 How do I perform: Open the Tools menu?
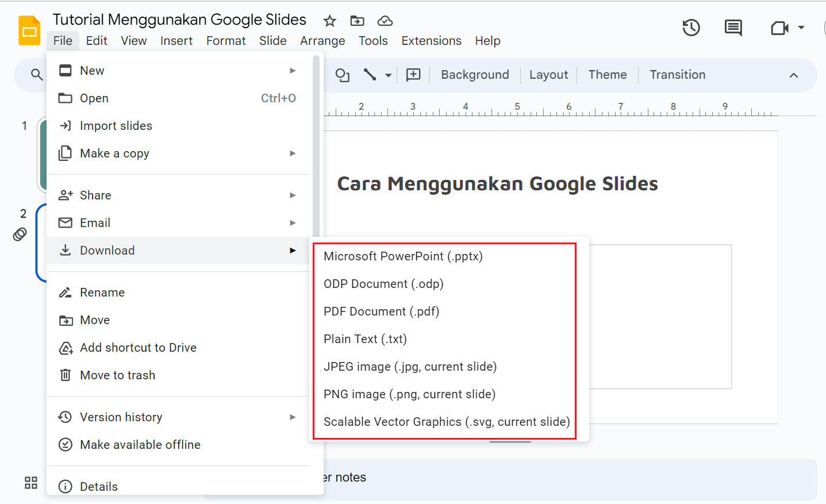[373, 40]
